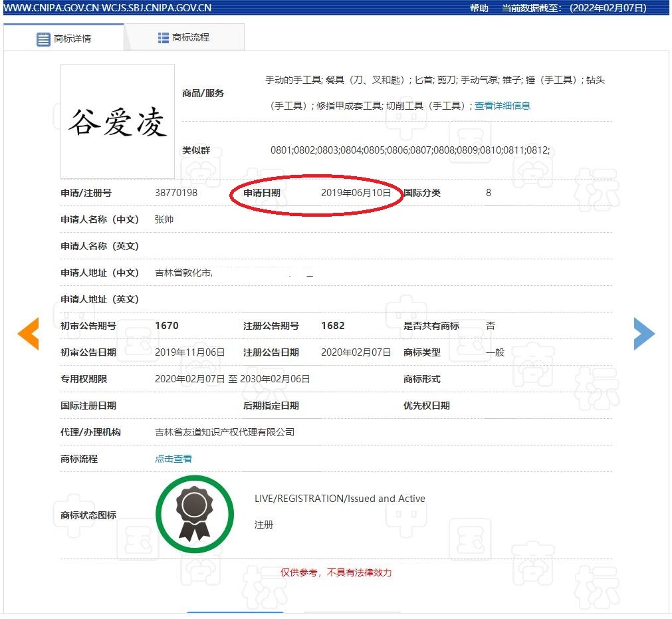
Task: Click the application date 2019年06月10日
Action: (356, 193)
